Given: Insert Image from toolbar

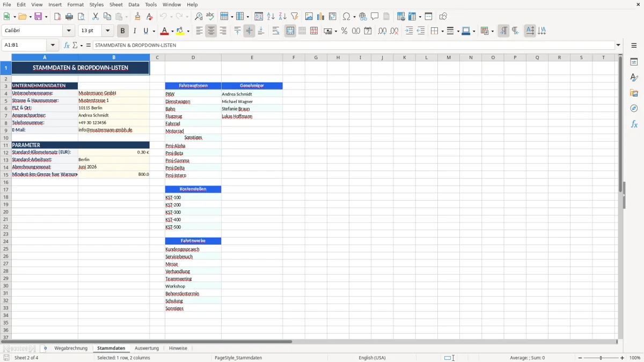Looking at the screenshot, I should tap(309, 17).
